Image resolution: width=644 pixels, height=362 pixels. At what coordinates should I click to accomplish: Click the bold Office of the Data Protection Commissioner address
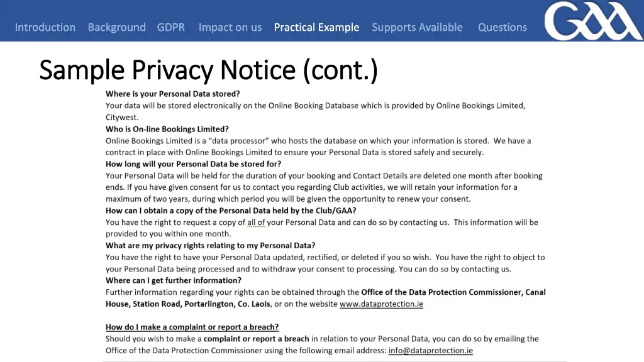coord(326,298)
